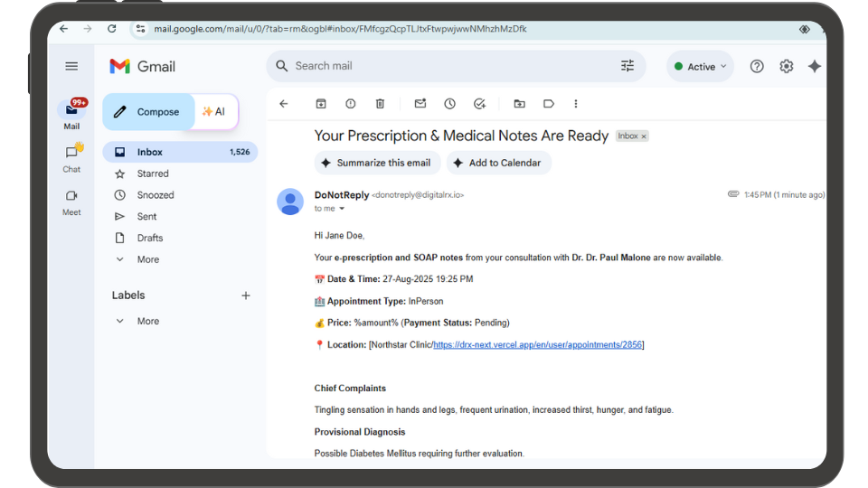Image resolution: width=868 pixels, height=488 pixels.
Task: Open the Active status dropdown
Action: point(701,67)
